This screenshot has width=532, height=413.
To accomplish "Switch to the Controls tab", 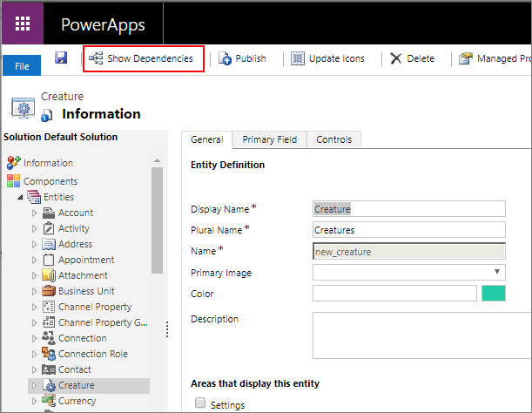I will coord(333,139).
